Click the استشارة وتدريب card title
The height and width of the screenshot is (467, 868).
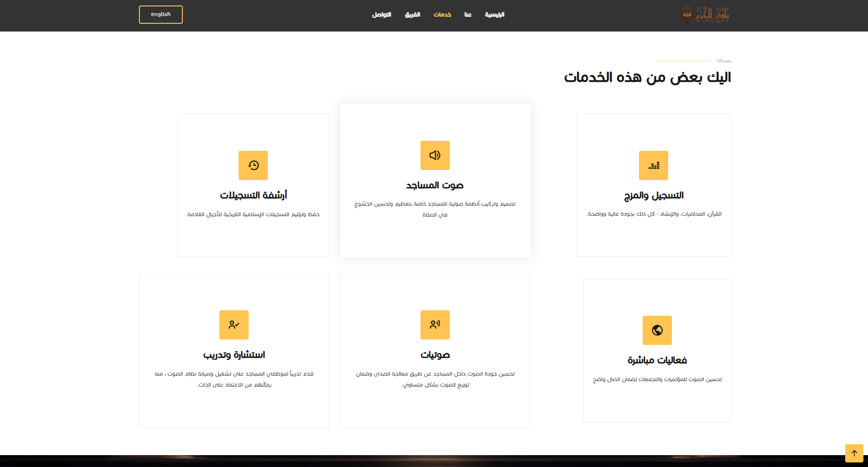click(234, 355)
